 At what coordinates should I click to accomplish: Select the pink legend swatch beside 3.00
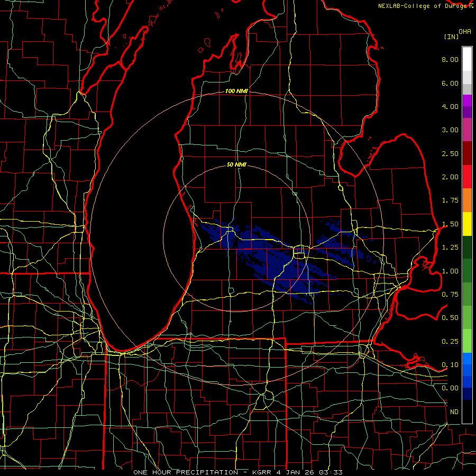click(467, 130)
